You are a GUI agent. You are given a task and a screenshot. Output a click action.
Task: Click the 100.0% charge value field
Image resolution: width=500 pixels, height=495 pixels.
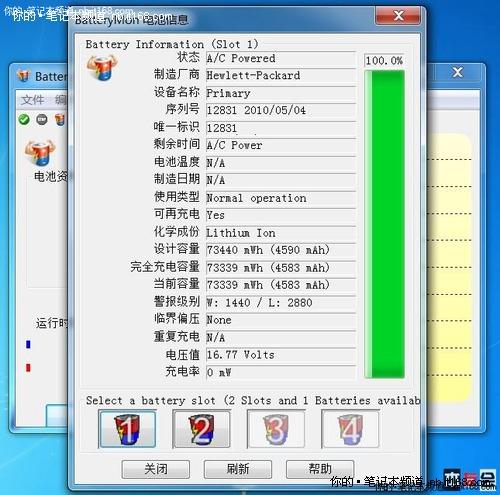[384, 61]
